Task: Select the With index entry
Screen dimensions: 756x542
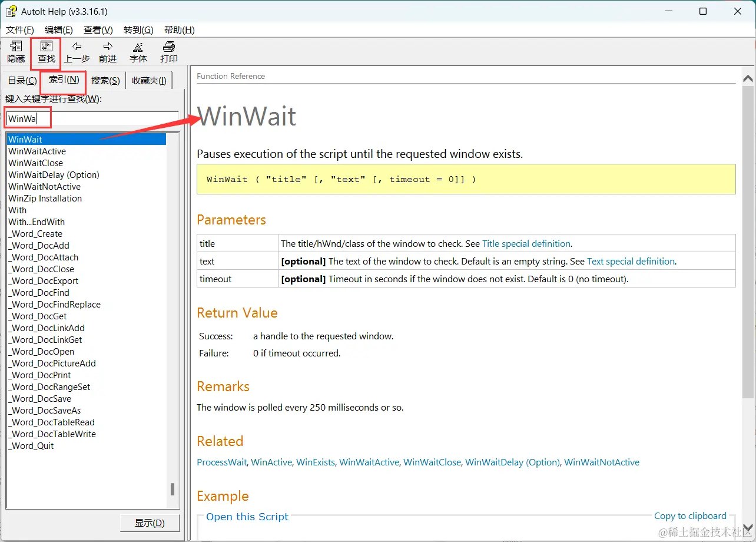Action: (17, 210)
